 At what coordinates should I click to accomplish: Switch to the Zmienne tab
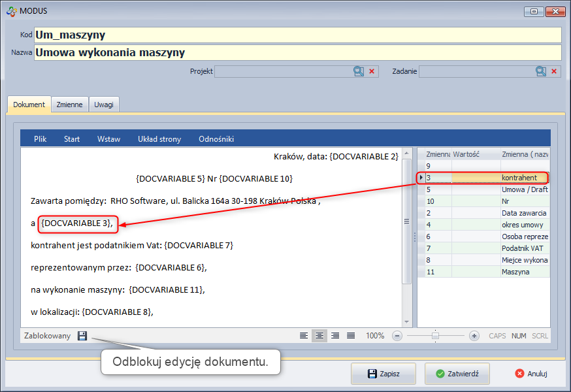[69, 105]
